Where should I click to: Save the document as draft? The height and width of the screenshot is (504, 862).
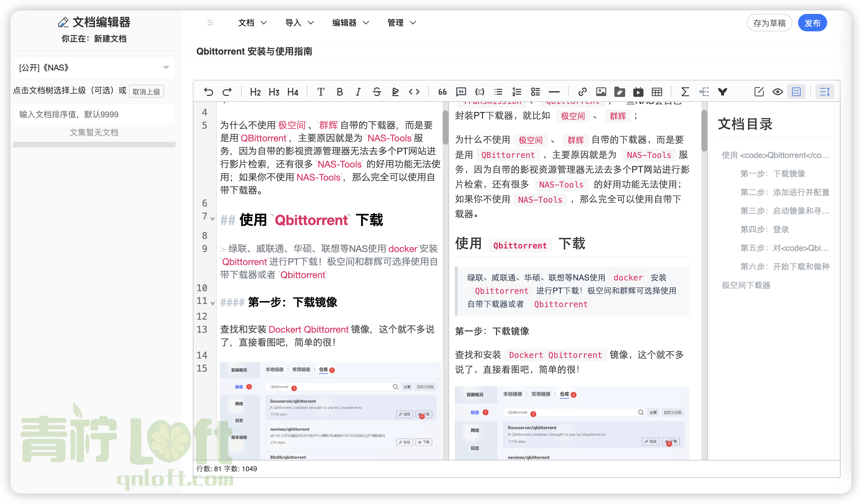tap(769, 23)
